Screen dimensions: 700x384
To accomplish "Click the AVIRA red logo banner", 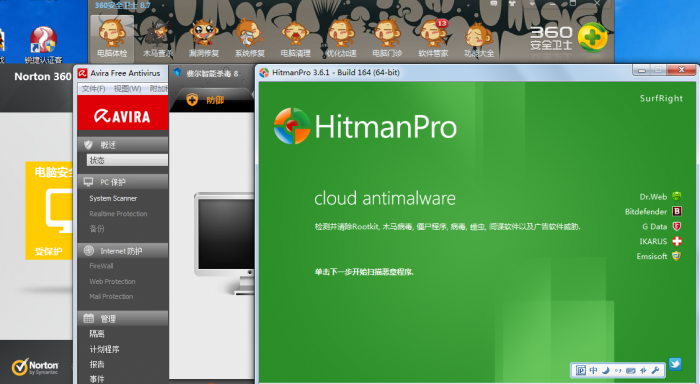I will point(123,113).
